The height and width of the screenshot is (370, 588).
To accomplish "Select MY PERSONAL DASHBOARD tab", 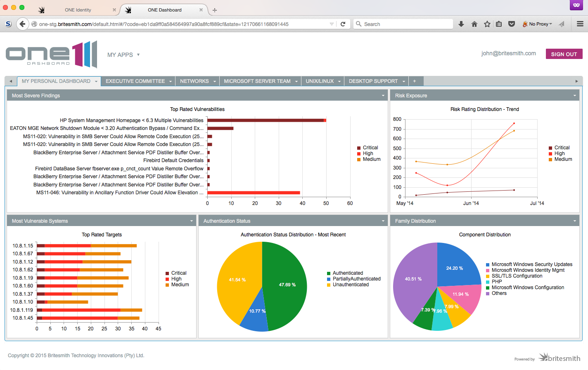I will click(x=56, y=81).
